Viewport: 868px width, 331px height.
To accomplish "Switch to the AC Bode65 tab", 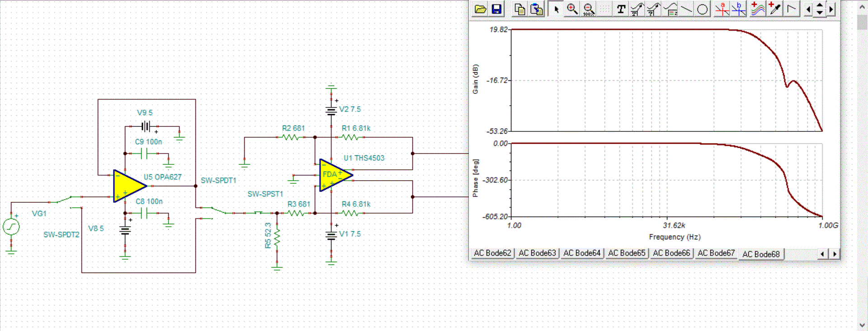I will 627,253.
